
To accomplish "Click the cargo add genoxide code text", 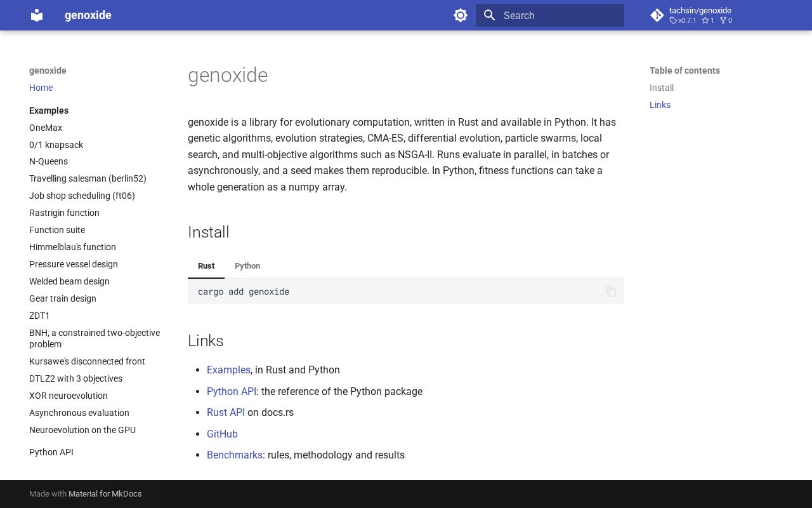I will click(x=244, y=291).
